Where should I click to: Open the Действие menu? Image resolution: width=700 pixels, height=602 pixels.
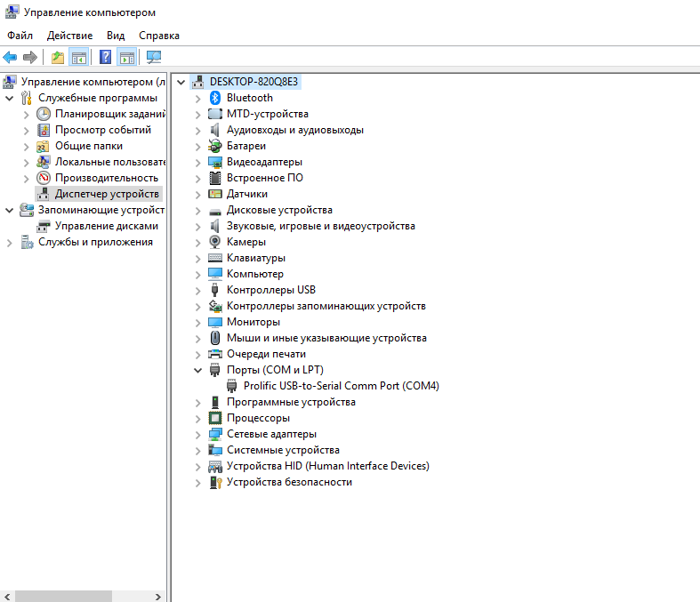(70, 36)
